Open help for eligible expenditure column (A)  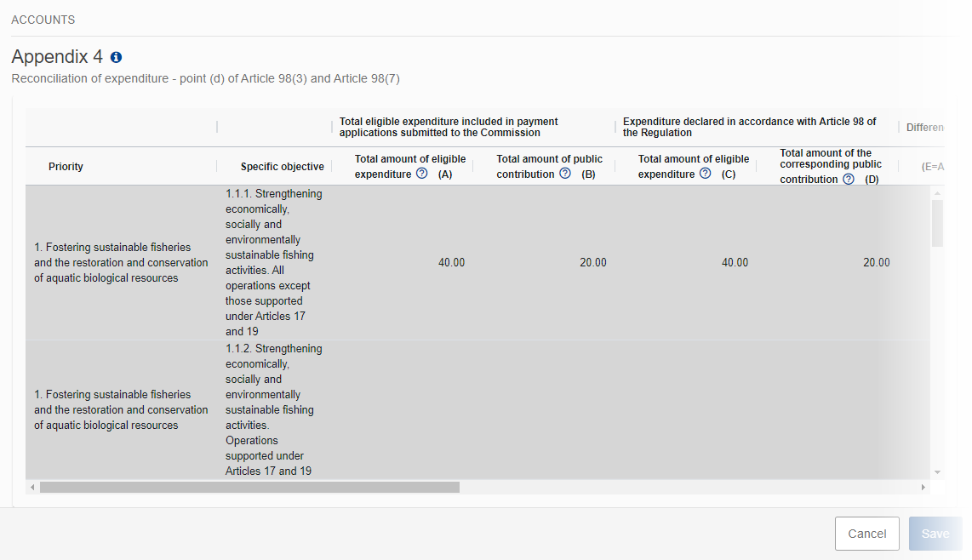point(421,174)
